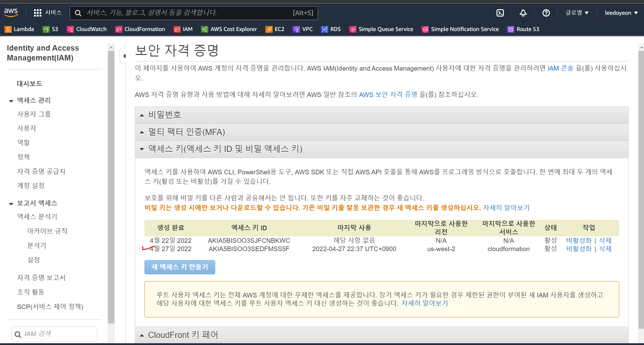Click the Lambda shortcut icon
644x345 pixels.
point(8,29)
